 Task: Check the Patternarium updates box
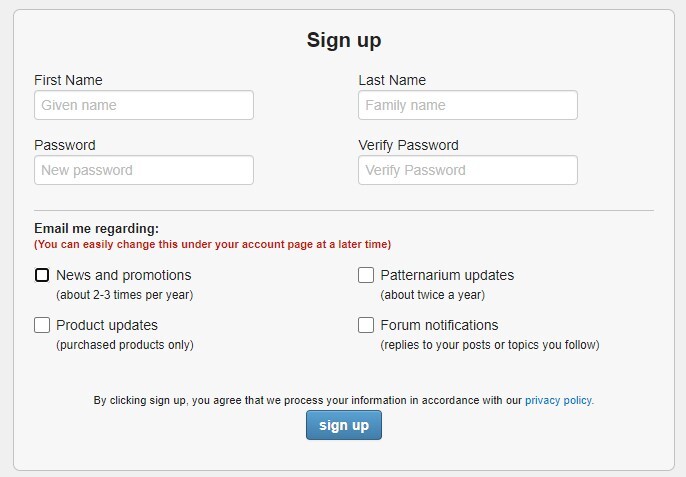366,275
